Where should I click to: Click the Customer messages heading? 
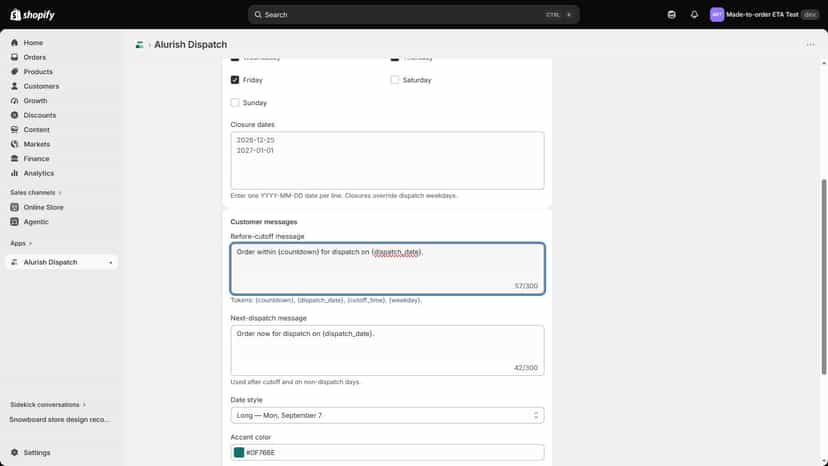click(264, 222)
